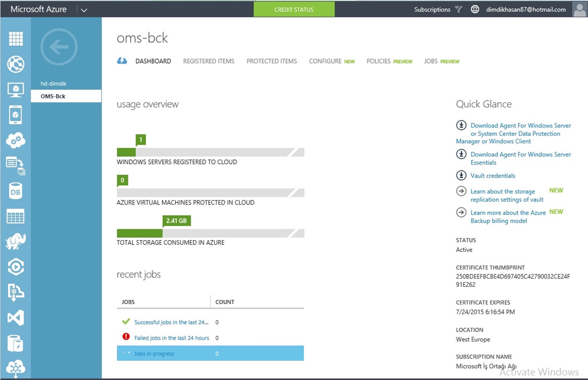Viewport: 588px width, 380px height.
Task: Click the certificate thumbprint value
Action: coord(513,280)
